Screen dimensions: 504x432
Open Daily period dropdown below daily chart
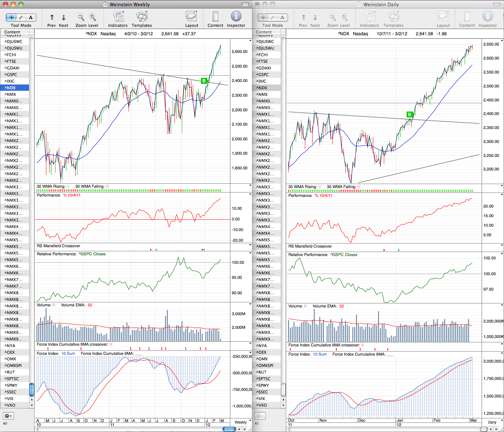[492, 422]
